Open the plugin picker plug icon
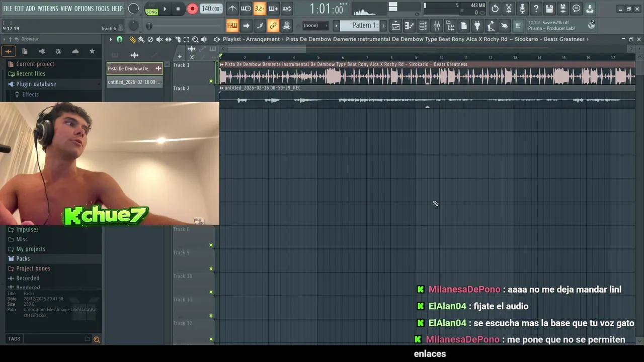This screenshot has width=644, height=362. point(477,26)
